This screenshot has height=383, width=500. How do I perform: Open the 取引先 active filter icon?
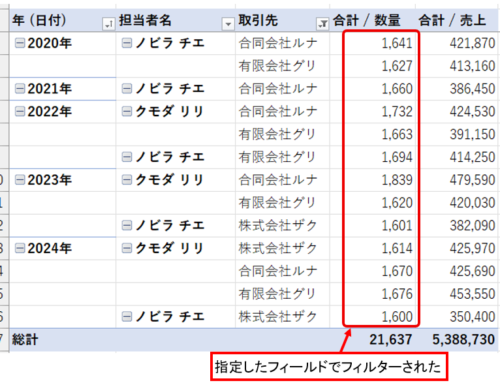click(x=322, y=24)
